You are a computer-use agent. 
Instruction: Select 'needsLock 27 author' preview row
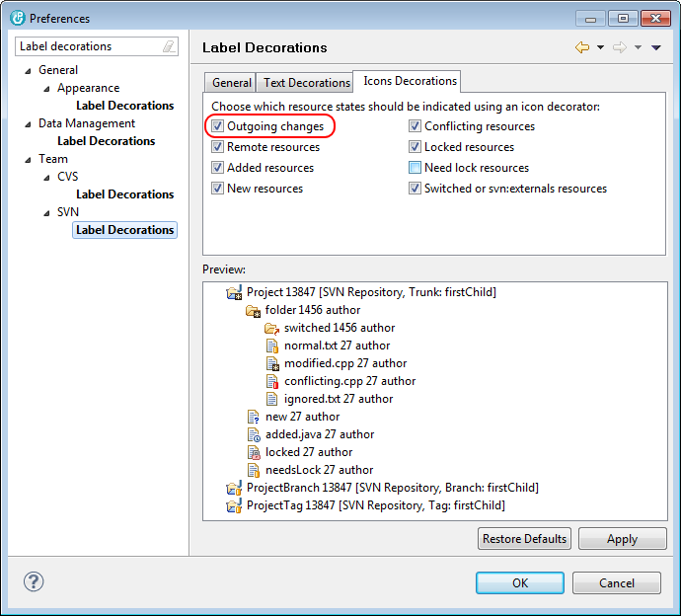pyautogui.click(x=319, y=470)
